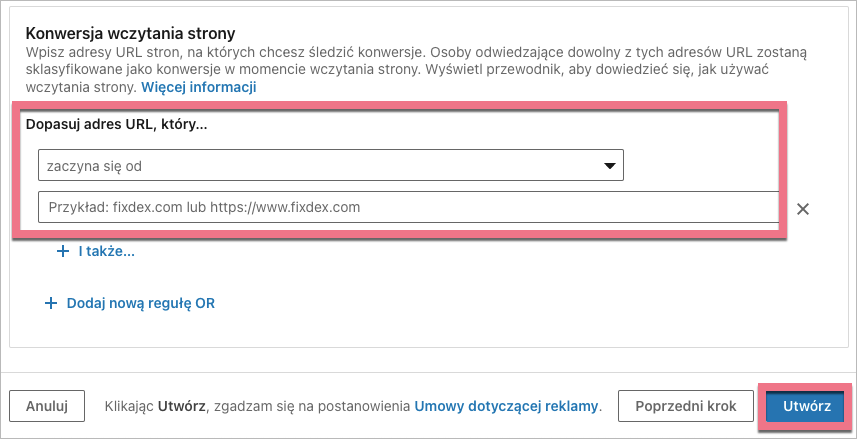
Task: Click the bold "Utwórz" word in the consent text
Action: click(x=182, y=406)
